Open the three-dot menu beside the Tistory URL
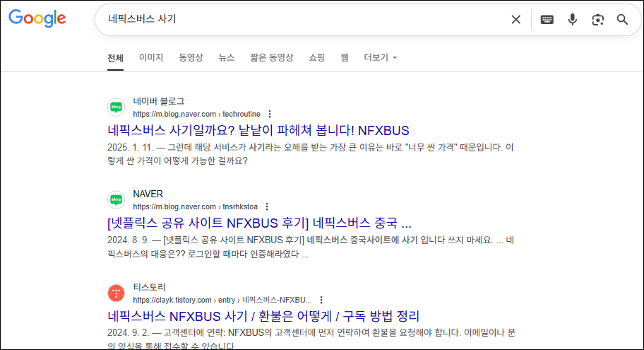This screenshot has height=350, width=644. pos(321,300)
